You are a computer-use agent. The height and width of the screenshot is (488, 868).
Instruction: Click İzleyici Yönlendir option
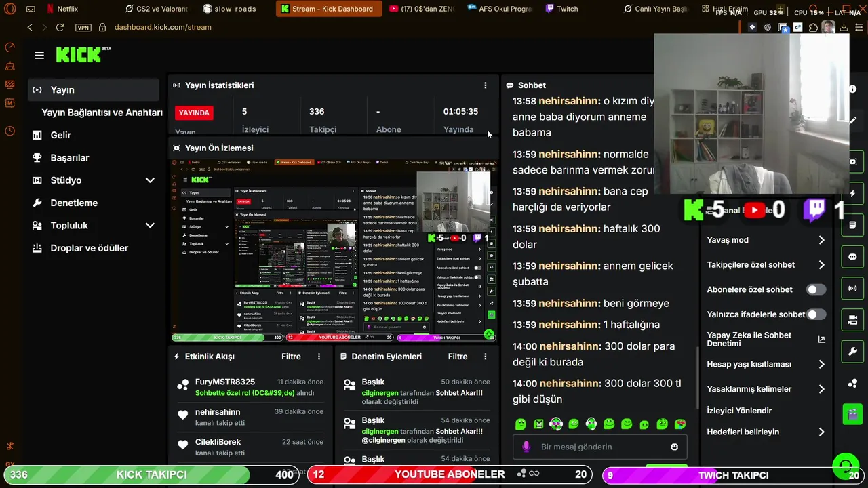[739, 411]
